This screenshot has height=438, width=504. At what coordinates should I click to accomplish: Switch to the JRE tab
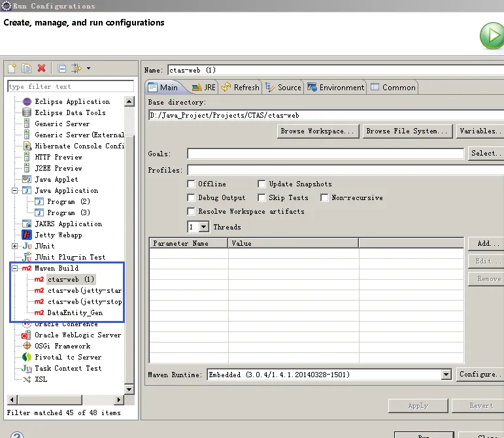[204, 88]
